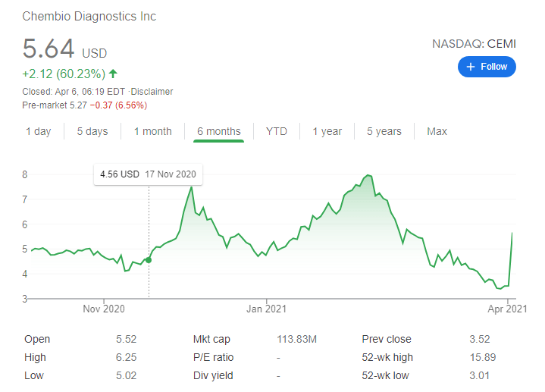Click the Open value 5.52
This screenshot has width=545, height=392.
[x=126, y=339]
